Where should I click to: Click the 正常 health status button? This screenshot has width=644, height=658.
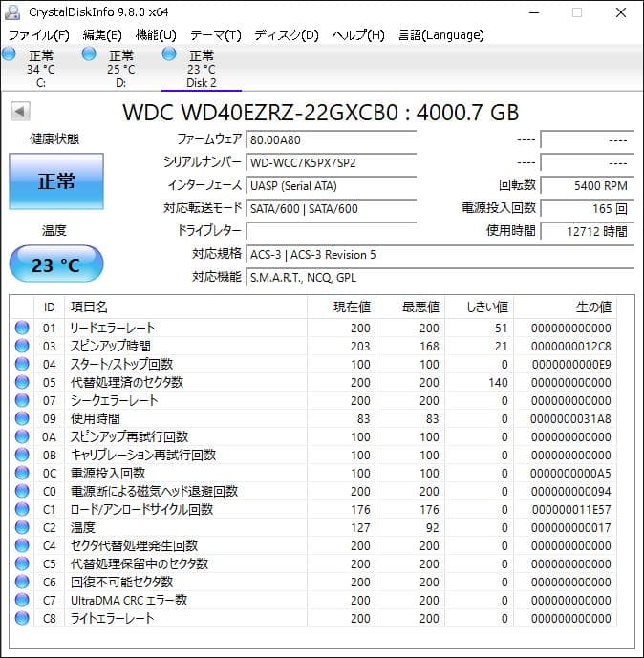coord(56,181)
